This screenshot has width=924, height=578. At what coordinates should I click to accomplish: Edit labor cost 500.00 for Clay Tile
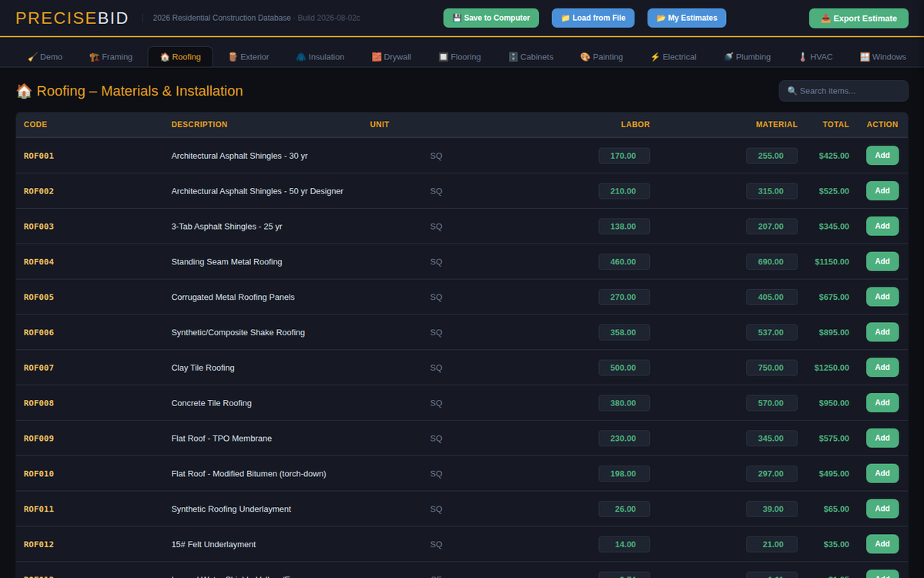pos(624,368)
